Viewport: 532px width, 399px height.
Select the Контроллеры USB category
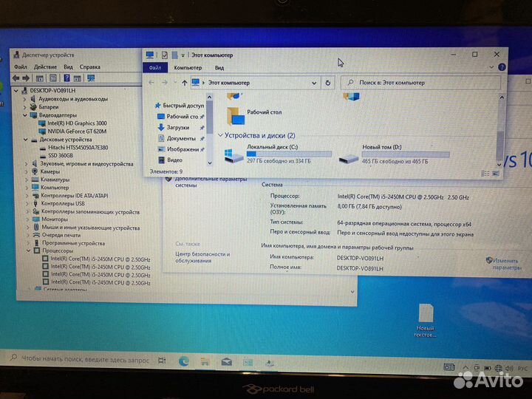(x=63, y=204)
